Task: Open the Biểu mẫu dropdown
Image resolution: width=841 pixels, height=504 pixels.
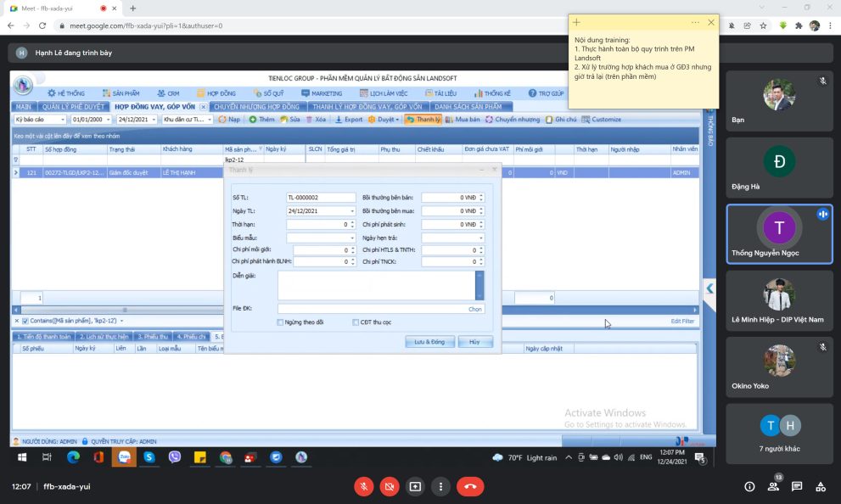Action: 352,238
